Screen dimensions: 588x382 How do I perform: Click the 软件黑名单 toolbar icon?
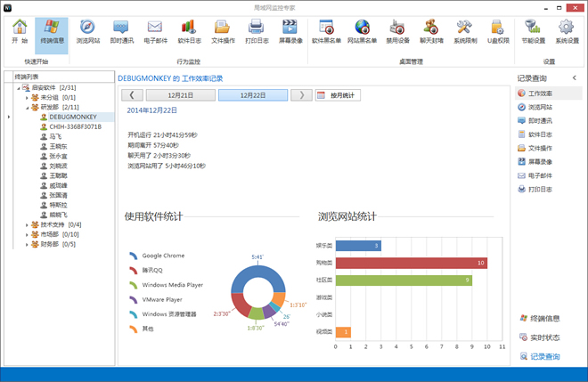pyautogui.click(x=326, y=30)
